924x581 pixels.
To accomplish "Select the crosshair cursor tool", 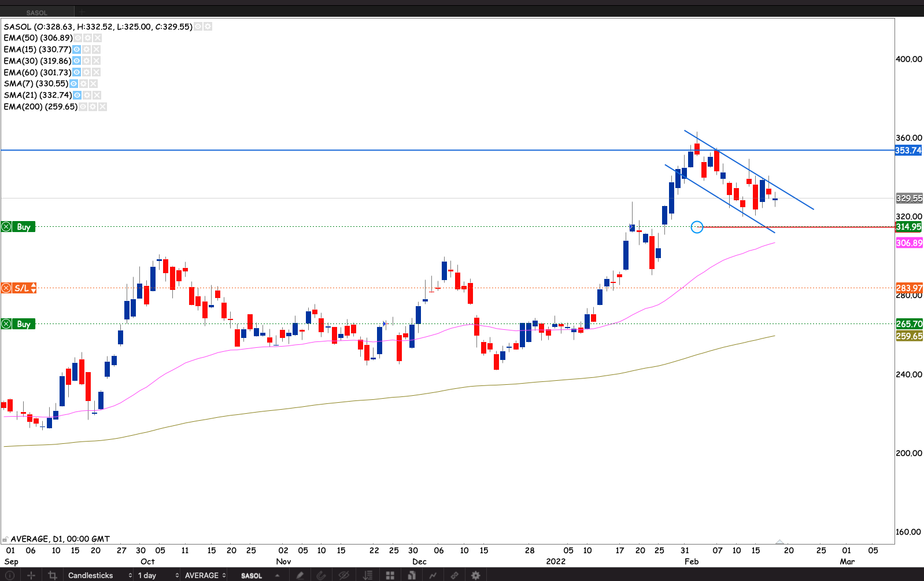I will coord(31,575).
